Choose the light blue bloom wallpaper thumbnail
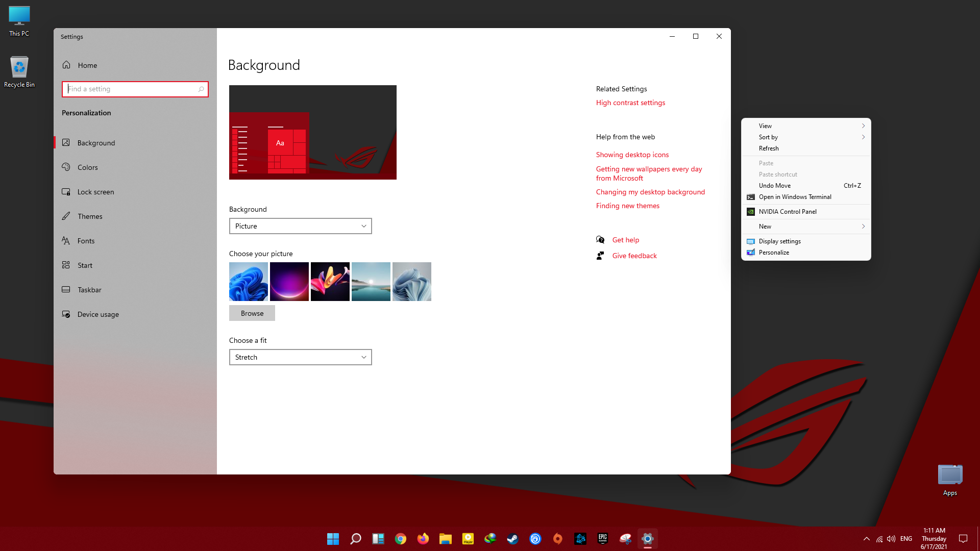 [412, 282]
